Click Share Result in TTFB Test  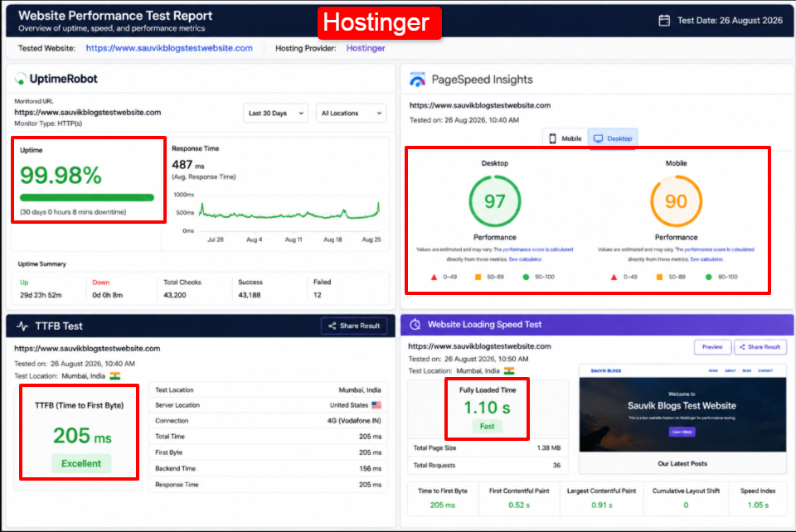tap(354, 326)
